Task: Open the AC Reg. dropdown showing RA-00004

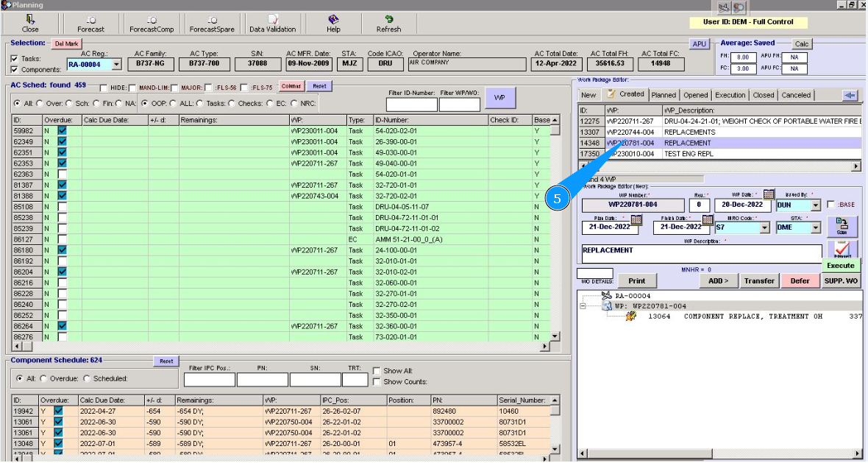Action: click(115, 65)
